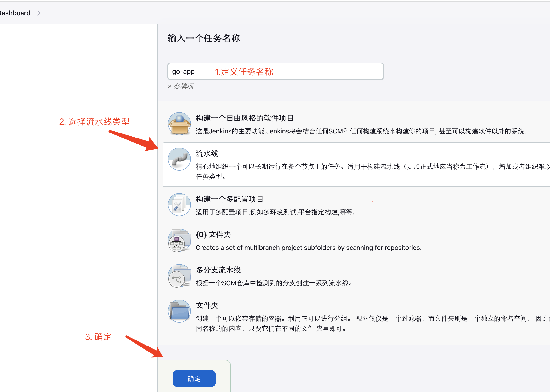
Task: Click the Pipeline pipe icon
Action: coord(179,159)
